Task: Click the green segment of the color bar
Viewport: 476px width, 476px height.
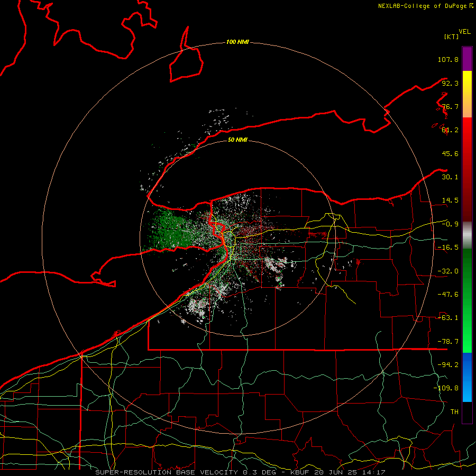Action: (467, 300)
